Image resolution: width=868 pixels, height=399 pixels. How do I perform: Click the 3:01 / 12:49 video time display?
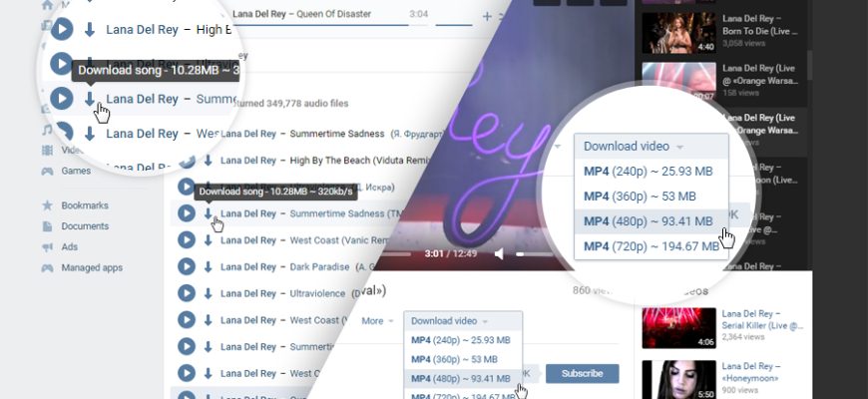click(x=451, y=254)
